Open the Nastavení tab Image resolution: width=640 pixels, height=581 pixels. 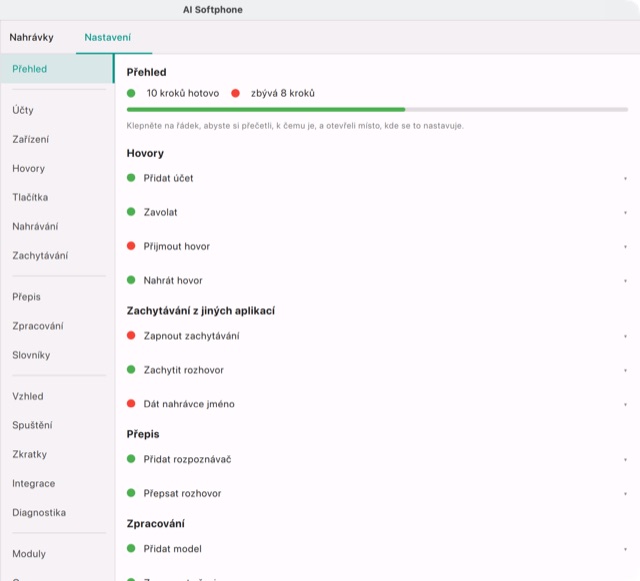[108, 37]
